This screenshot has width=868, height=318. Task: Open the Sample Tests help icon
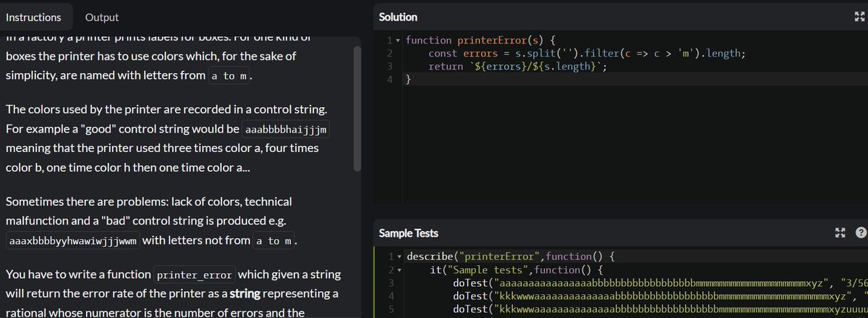[860, 233]
